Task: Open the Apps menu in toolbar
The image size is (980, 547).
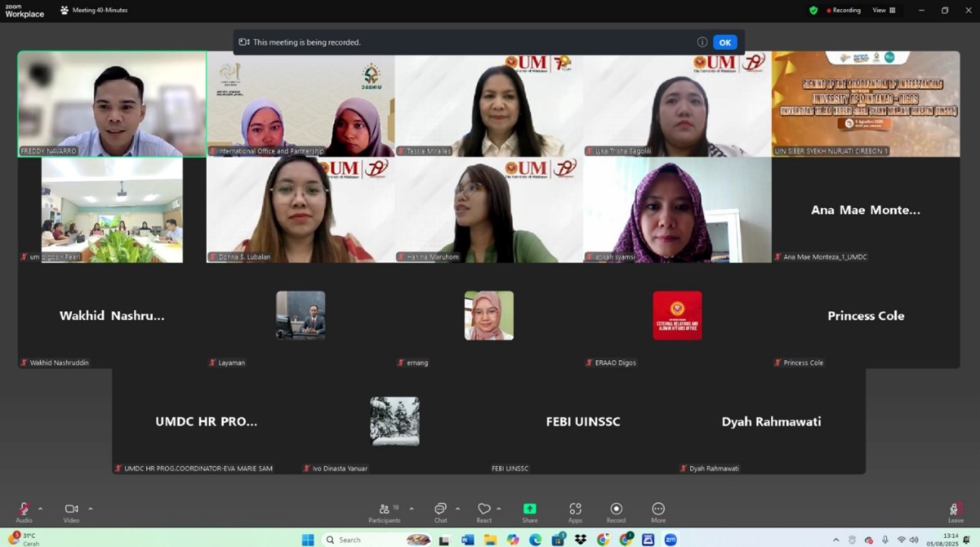Action: pyautogui.click(x=575, y=511)
